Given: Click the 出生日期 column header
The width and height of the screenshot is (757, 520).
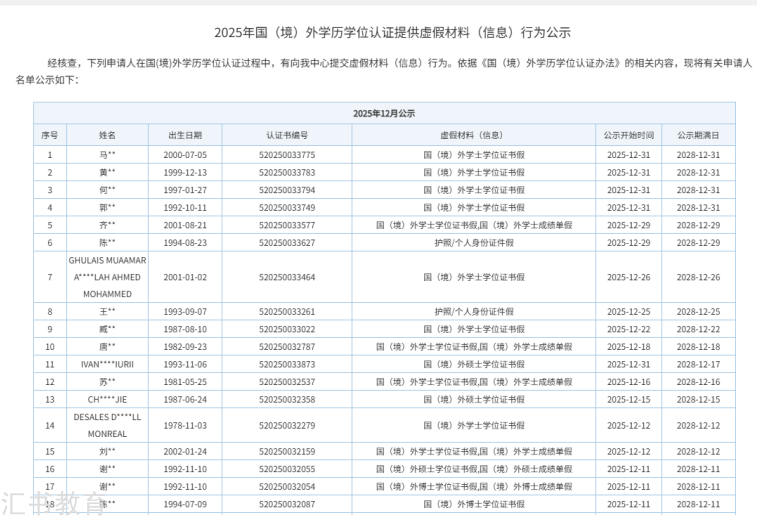Looking at the screenshot, I should pos(185,135).
